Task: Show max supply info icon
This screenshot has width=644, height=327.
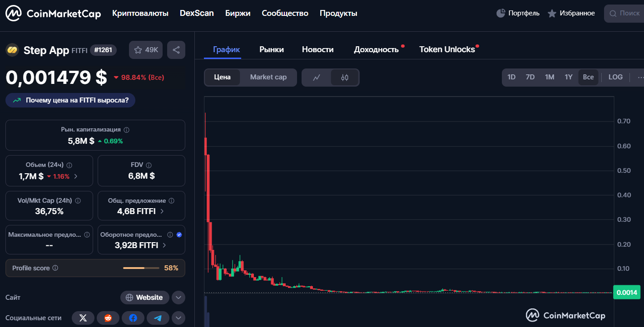Action: (x=87, y=235)
